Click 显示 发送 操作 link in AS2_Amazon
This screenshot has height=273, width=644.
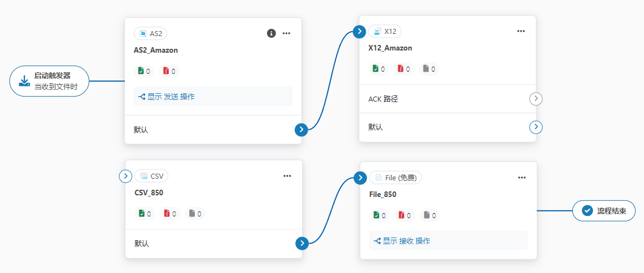point(167,97)
